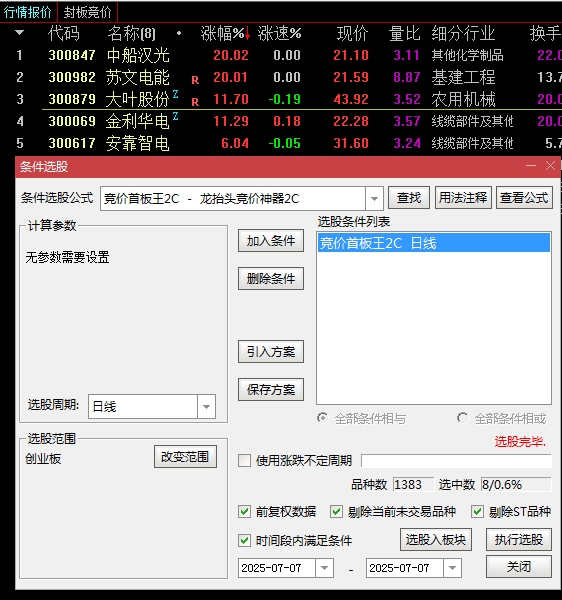The width and height of the screenshot is (562, 600).
Task: Enable 使用涨跌不定周期 checkbox
Action: (x=244, y=460)
